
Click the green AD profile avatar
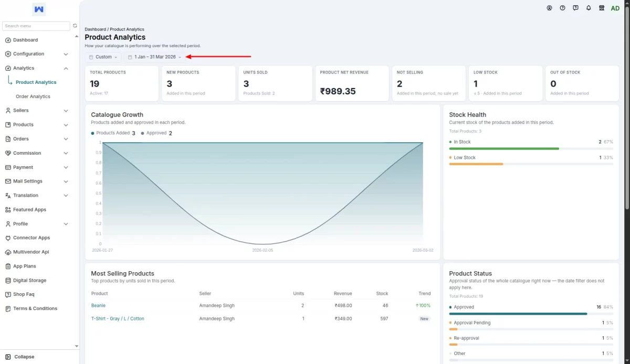(x=615, y=8)
